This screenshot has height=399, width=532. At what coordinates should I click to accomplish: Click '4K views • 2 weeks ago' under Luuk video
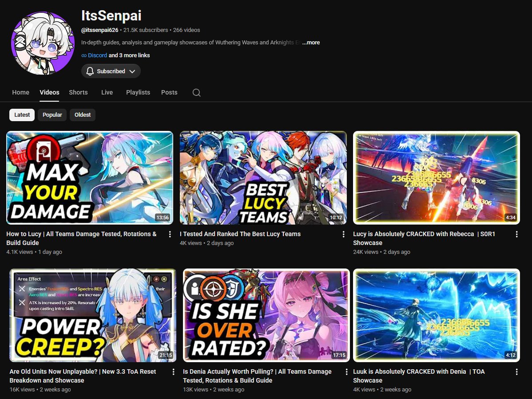click(x=382, y=390)
